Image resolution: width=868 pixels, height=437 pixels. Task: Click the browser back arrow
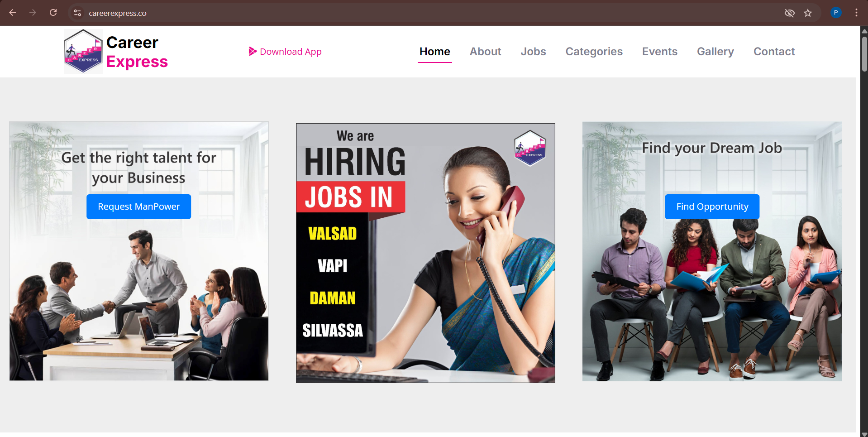pos(13,13)
